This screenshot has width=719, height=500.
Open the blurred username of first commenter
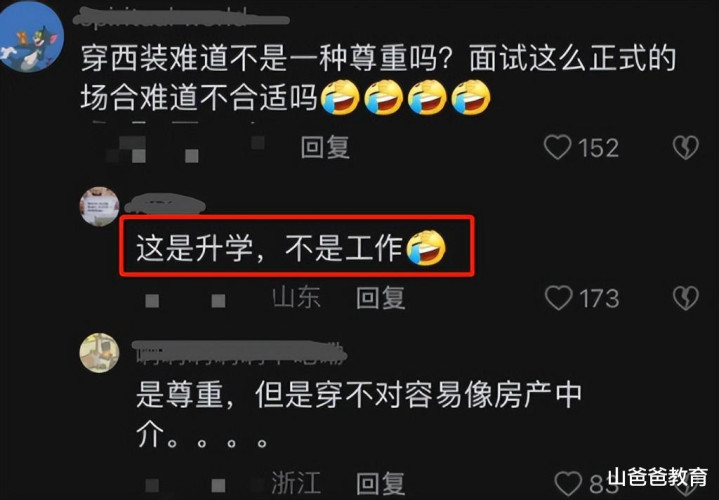point(181,19)
